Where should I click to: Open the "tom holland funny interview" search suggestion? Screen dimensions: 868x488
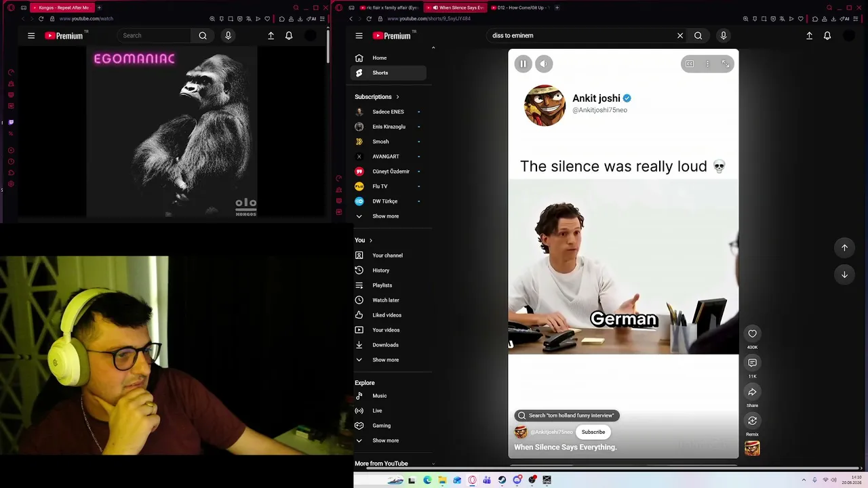(566, 415)
